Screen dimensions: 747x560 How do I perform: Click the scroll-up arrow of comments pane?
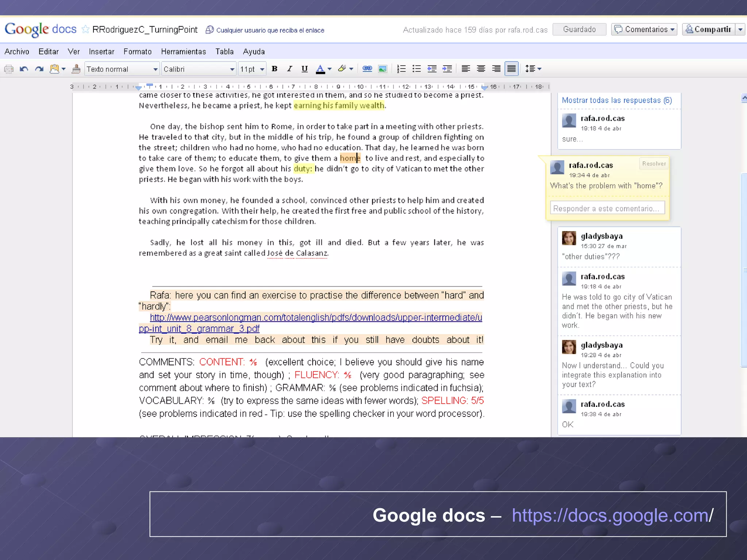click(x=744, y=98)
